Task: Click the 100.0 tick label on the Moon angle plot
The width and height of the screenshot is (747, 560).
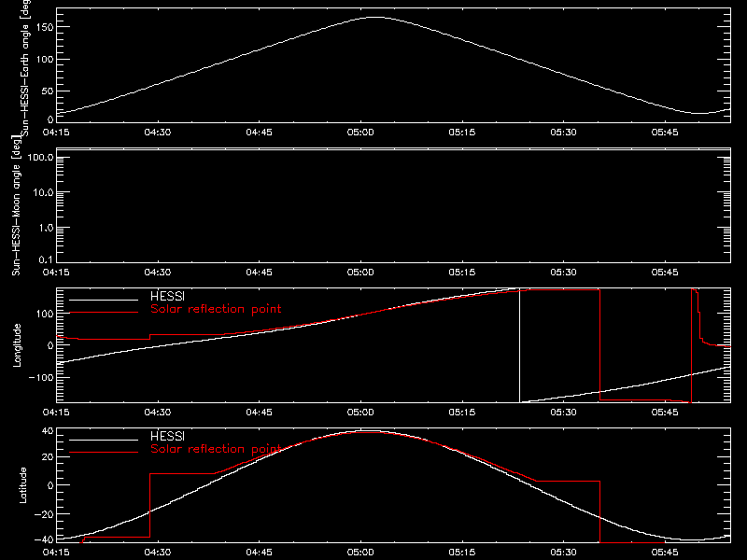Action: point(40,157)
